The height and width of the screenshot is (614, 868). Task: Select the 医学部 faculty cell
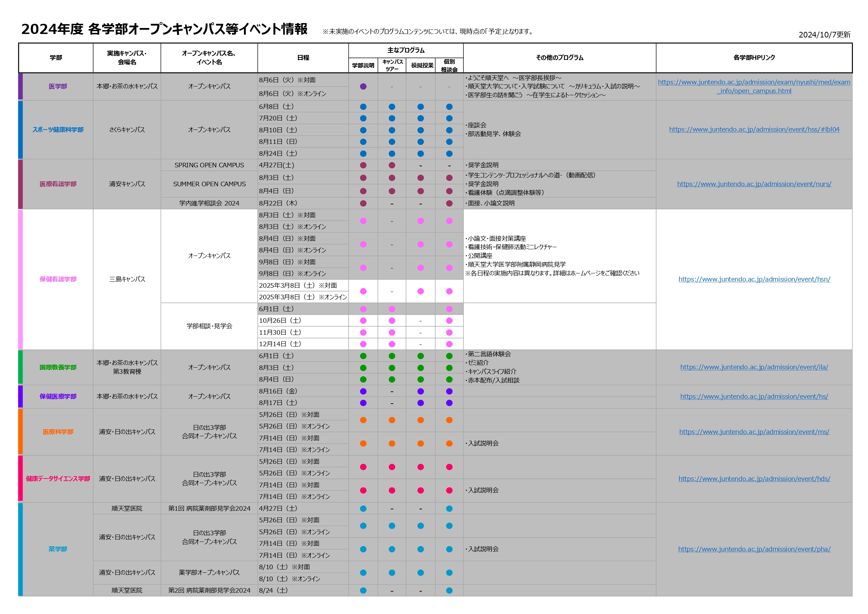pyautogui.click(x=58, y=86)
